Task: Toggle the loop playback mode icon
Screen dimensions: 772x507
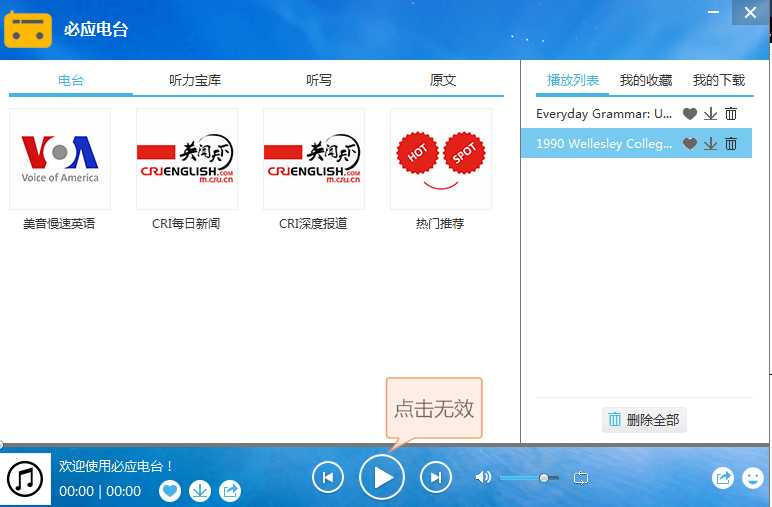Action: coord(581,478)
